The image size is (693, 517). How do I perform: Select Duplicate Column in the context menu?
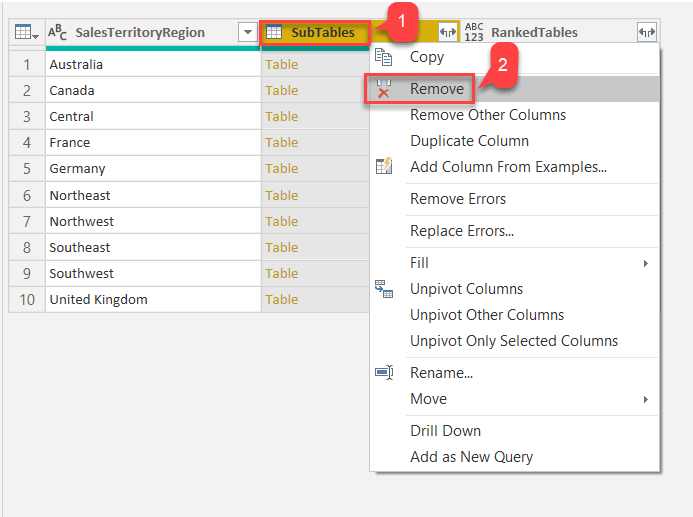point(469,141)
